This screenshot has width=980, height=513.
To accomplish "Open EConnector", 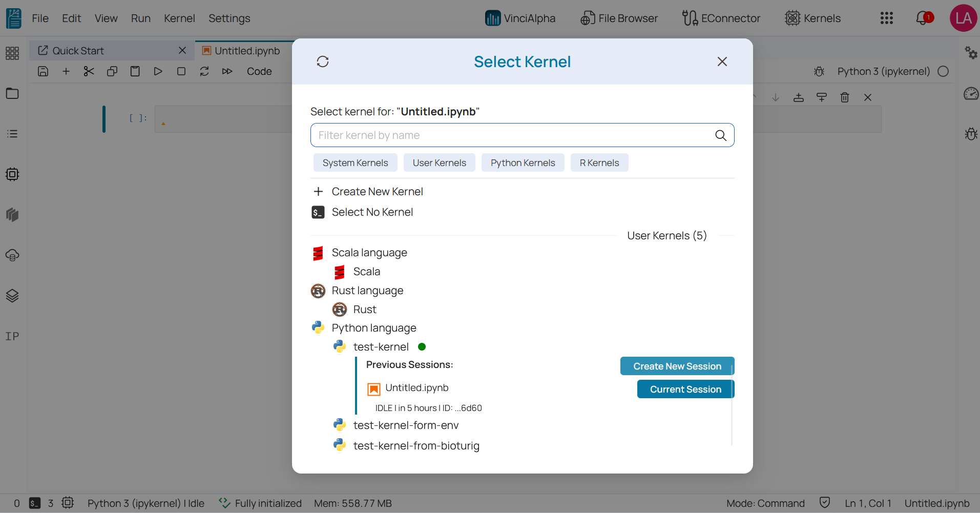I will tap(721, 18).
